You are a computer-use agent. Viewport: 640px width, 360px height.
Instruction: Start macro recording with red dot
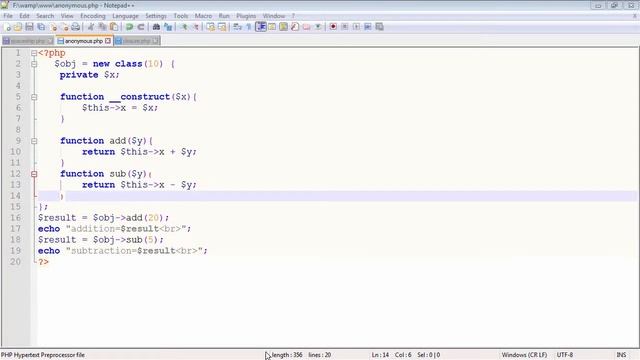coord(333,27)
